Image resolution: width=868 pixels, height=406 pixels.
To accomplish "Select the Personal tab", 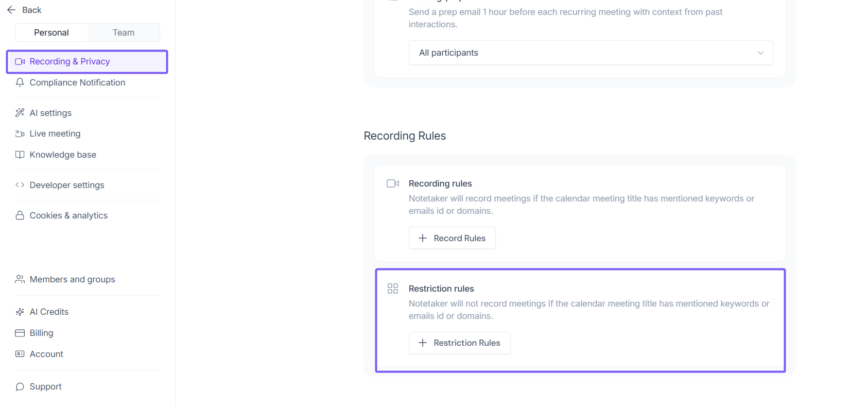I will click(51, 32).
